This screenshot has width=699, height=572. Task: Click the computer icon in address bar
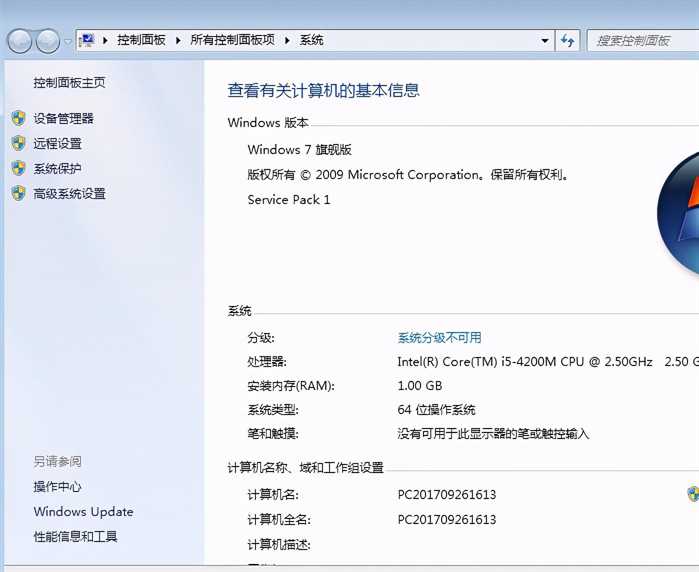[x=88, y=40]
